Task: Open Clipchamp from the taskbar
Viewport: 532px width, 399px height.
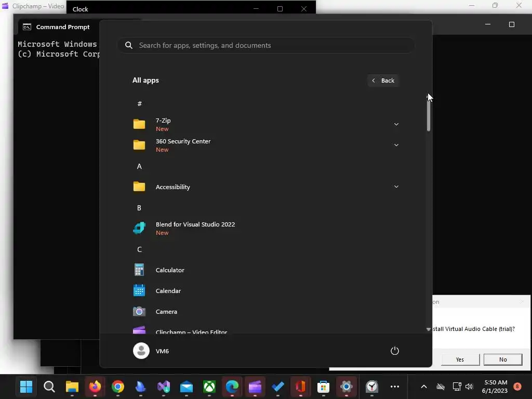Action: [255, 387]
